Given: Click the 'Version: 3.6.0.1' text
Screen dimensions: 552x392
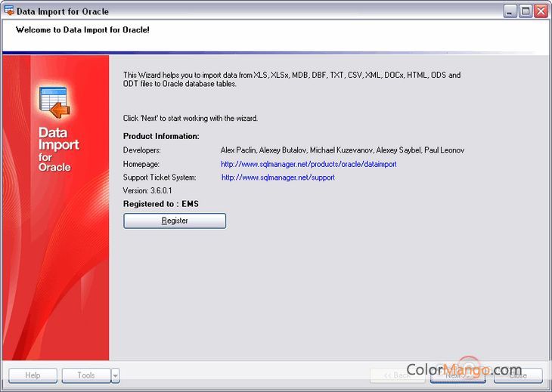Looking at the screenshot, I should tap(147, 191).
